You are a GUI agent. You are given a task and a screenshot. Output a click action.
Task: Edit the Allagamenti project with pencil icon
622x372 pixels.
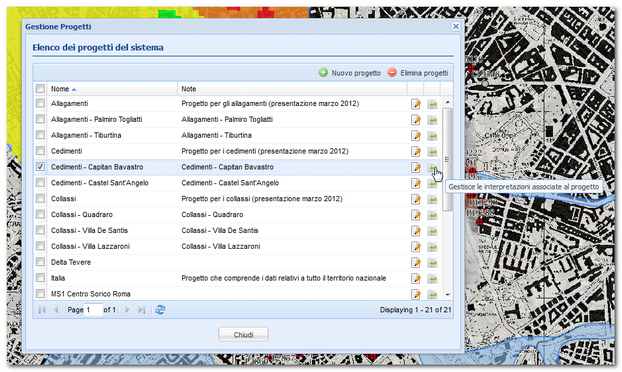click(x=416, y=104)
